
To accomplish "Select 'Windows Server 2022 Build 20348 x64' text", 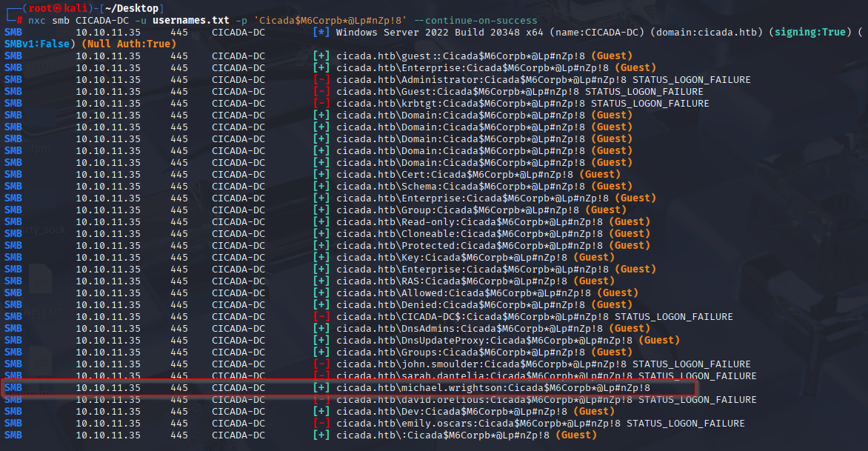I will (x=439, y=32).
